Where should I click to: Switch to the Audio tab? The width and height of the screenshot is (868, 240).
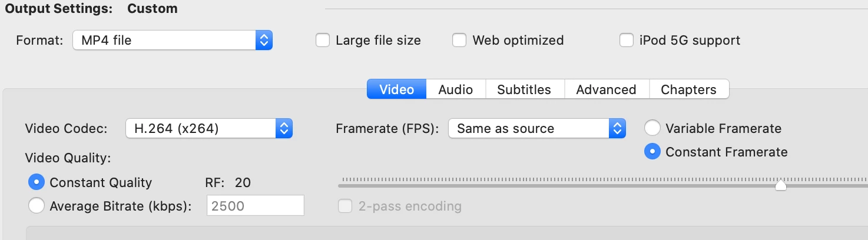(x=455, y=89)
